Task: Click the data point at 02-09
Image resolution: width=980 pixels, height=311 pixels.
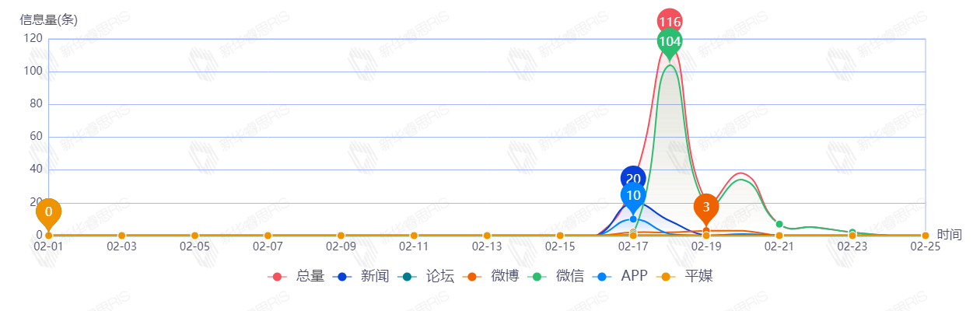Action: click(341, 236)
